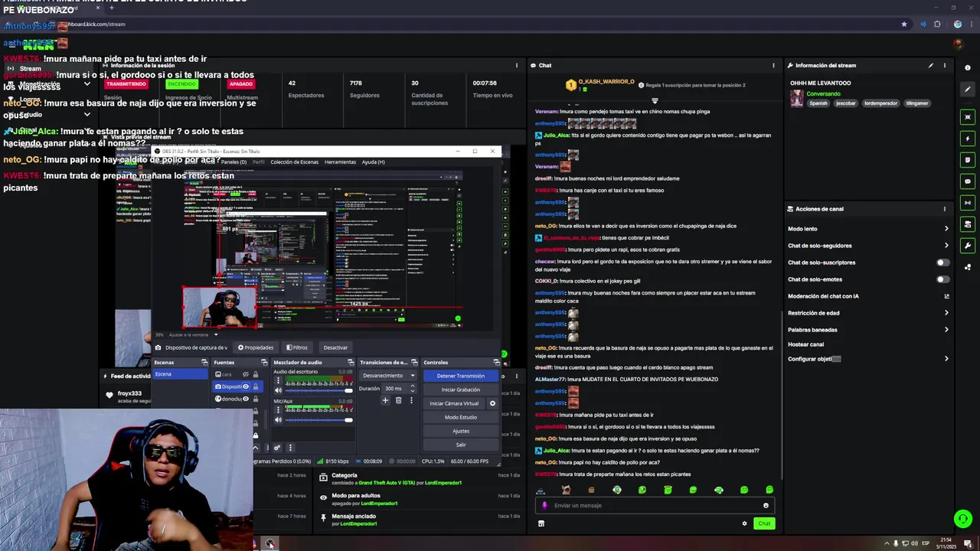Screen dimensions: 980x551
Task: Add a transition with plus icon
Action: (x=385, y=400)
